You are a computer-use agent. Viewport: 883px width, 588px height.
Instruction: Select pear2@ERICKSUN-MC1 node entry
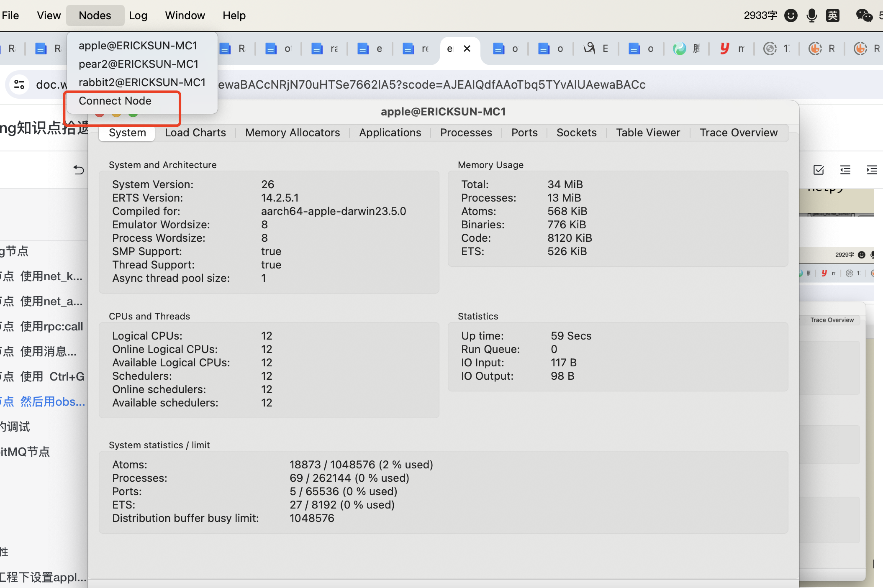(x=139, y=64)
